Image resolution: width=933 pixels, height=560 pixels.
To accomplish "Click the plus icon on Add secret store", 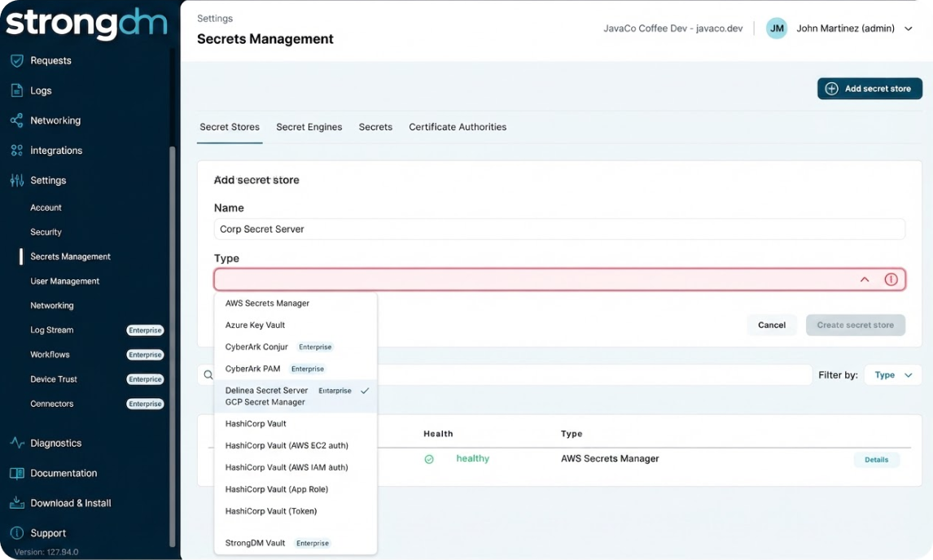I will [832, 89].
